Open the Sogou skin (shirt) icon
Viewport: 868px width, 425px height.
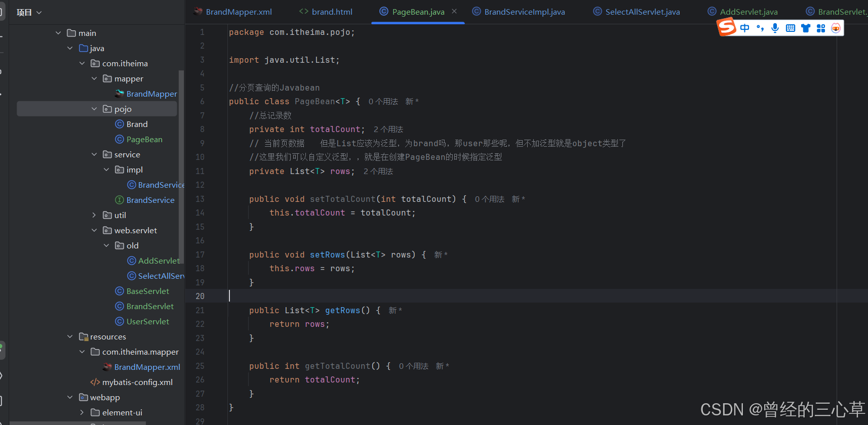tap(805, 28)
